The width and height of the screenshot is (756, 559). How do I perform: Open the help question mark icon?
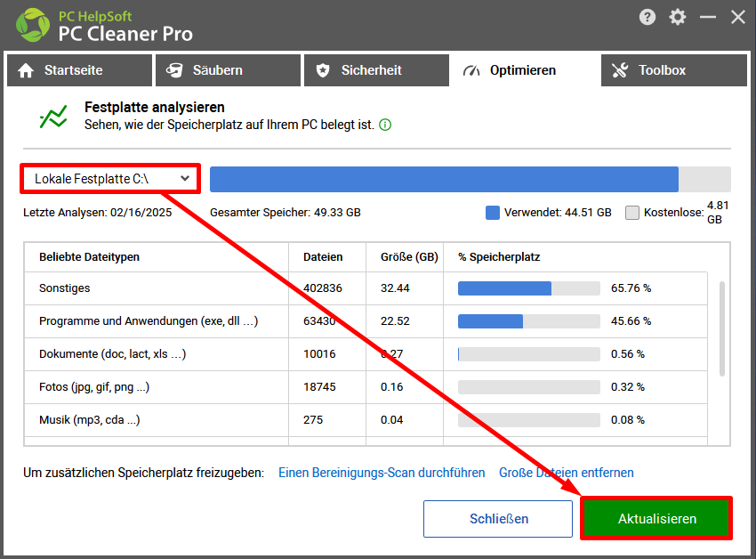(x=647, y=18)
